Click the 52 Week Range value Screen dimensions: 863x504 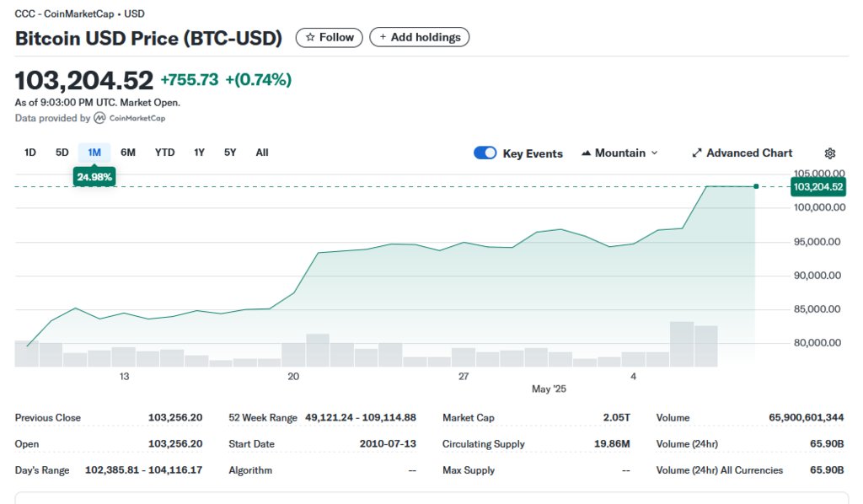(x=361, y=418)
